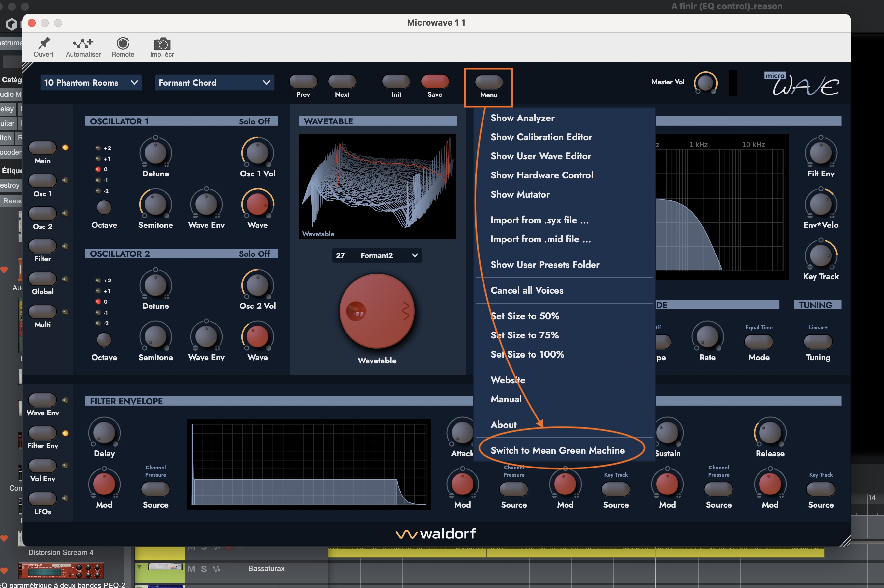884x588 pixels.
Task: Click the Osc 1 Vol knob
Action: click(x=258, y=153)
